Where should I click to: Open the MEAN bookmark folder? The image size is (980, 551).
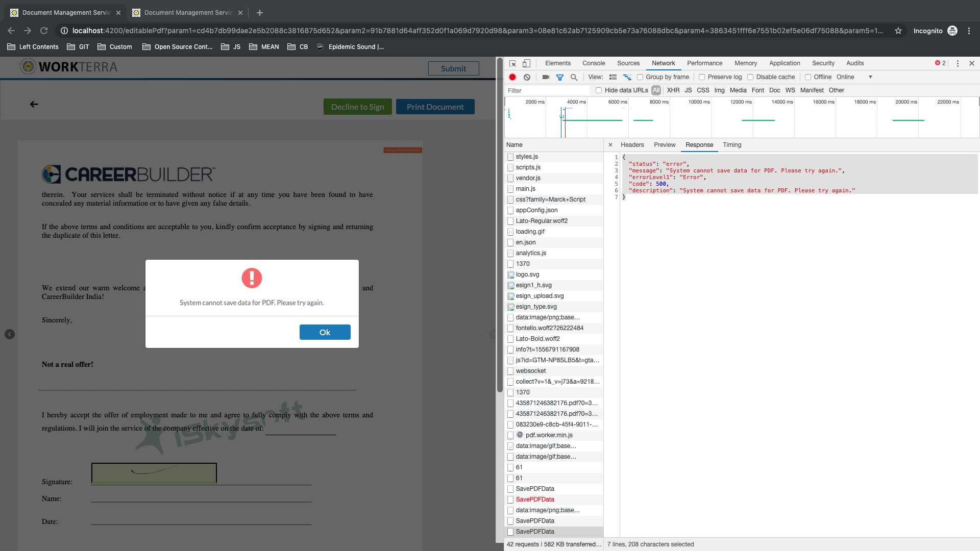click(x=264, y=46)
